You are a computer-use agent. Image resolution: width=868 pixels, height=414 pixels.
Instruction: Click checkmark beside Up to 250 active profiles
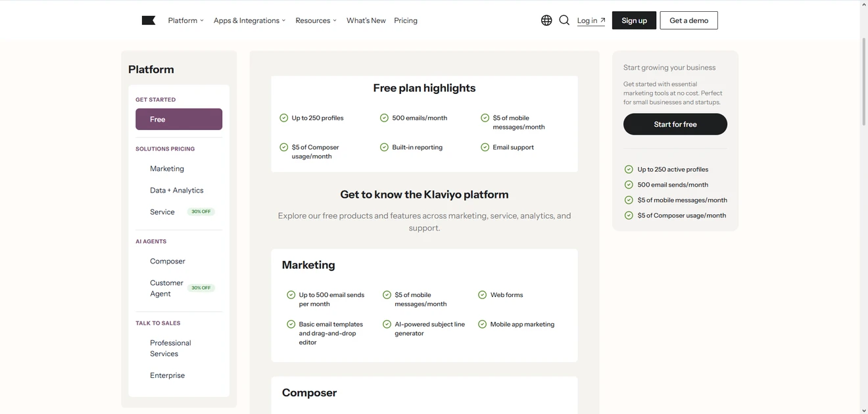(629, 170)
